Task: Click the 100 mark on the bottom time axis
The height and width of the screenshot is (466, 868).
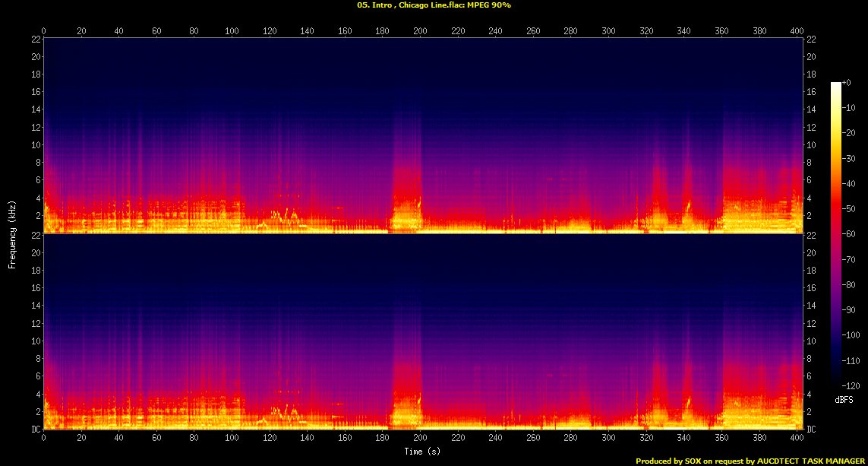Action: (232, 438)
